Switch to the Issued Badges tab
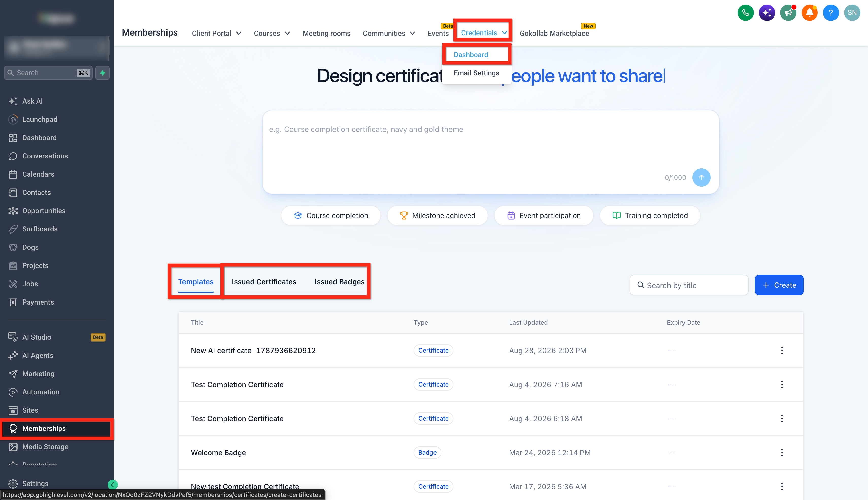868x500 pixels. (x=339, y=281)
